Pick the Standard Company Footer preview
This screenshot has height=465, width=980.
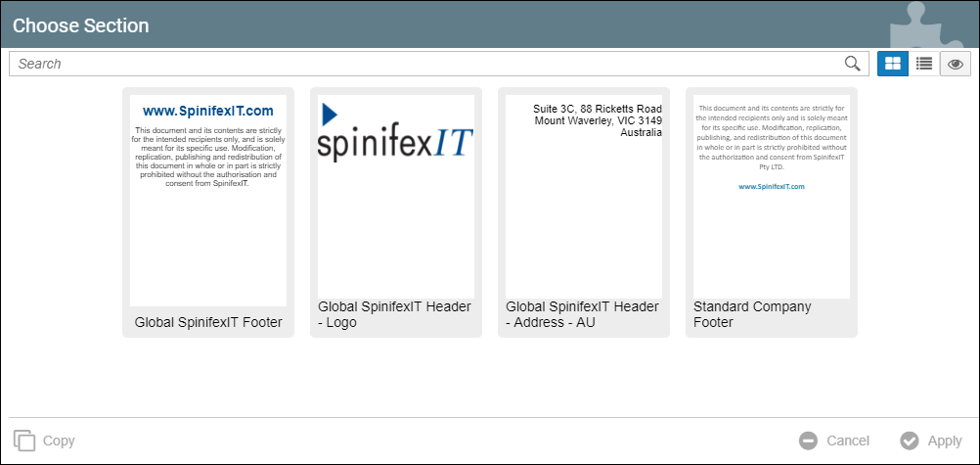point(772,196)
